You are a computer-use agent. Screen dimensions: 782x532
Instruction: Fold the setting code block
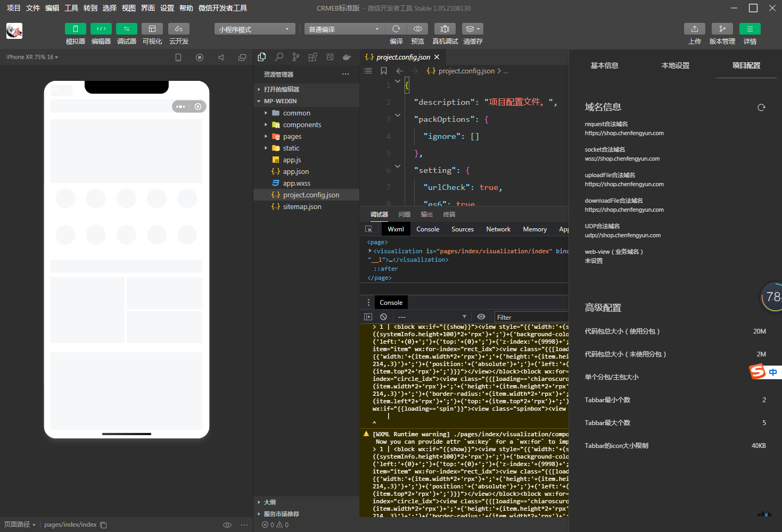[x=398, y=166]
